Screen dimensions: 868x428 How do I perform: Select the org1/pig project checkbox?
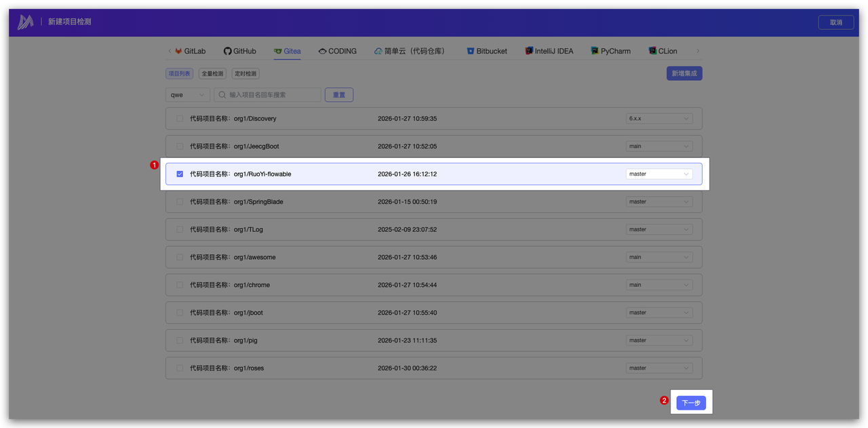pyautogui.click(x=180, y=341)
